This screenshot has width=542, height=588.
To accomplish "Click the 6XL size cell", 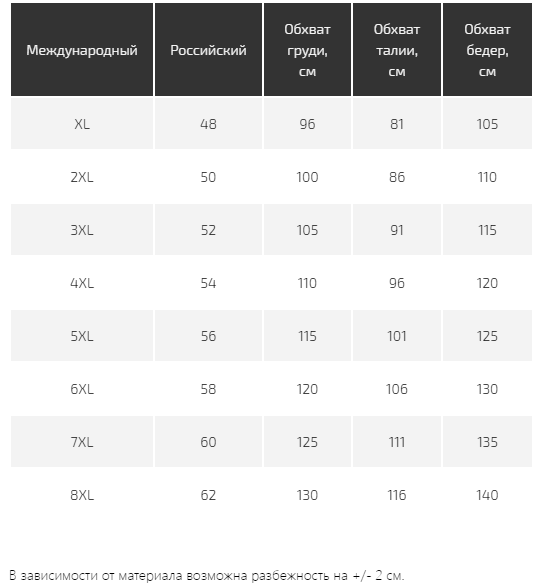I will click(82, 389).
